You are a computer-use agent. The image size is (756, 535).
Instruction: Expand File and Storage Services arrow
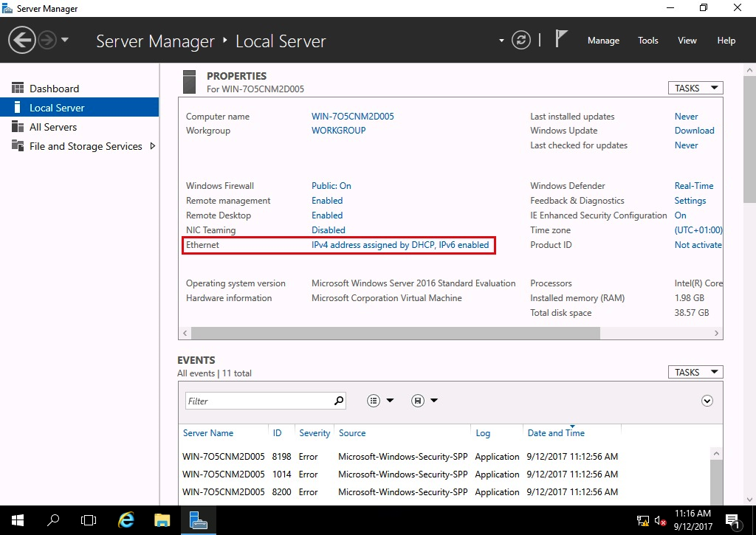[153, 146]
